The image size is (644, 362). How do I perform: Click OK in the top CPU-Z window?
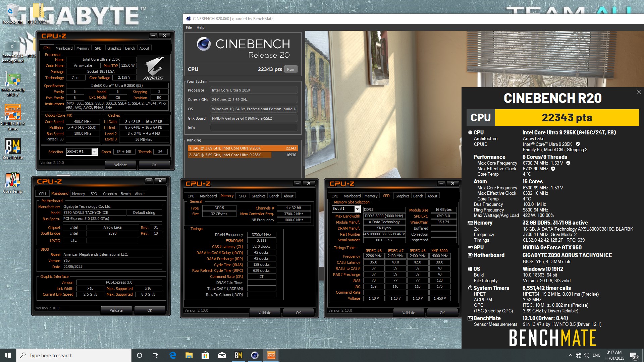coord(154,165)
